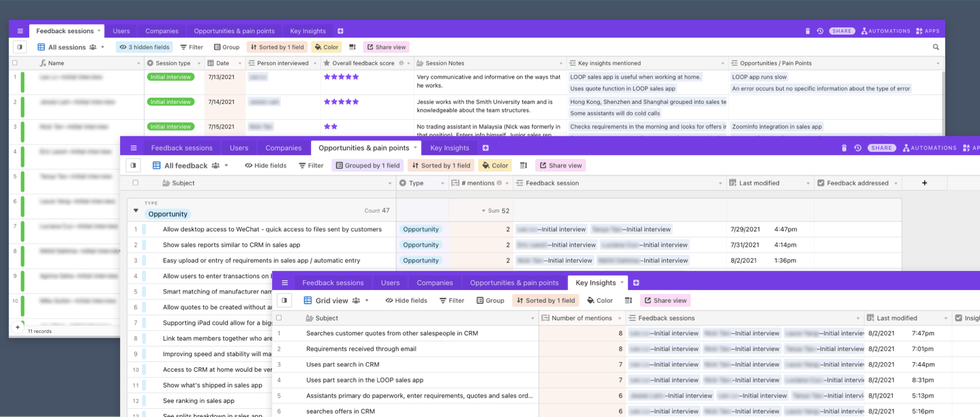The height and width of the screenshot is (417, 980).
Task: Open the Feedback sessions tab in the Key Insights window
Action: click(x=333, y=283)
